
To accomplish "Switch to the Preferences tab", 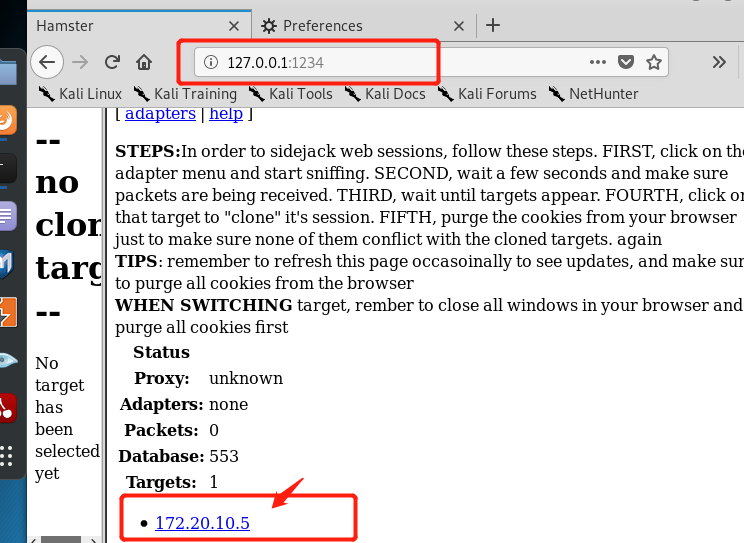I will pos(364,26).
